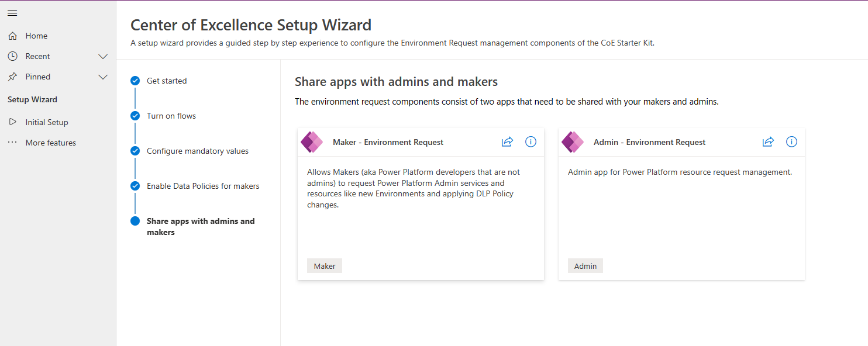Click the Maker - Environment Request app icon

[312, 141]
